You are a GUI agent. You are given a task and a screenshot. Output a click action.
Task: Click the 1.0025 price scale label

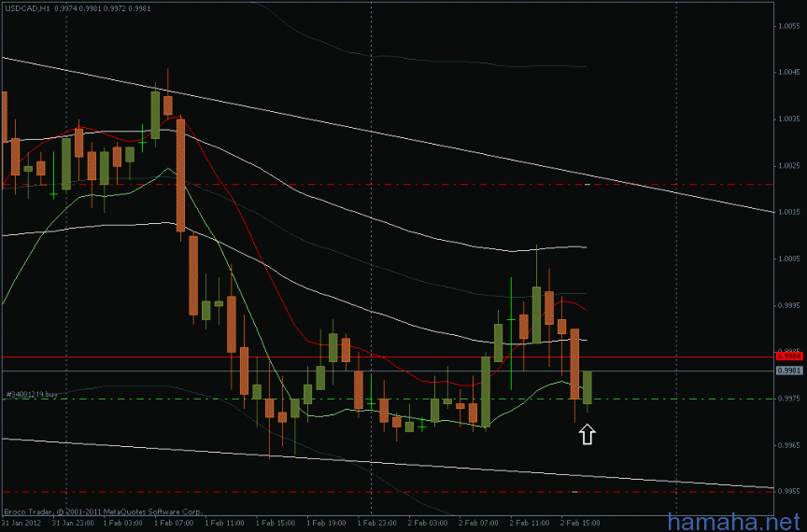(789, 166)
